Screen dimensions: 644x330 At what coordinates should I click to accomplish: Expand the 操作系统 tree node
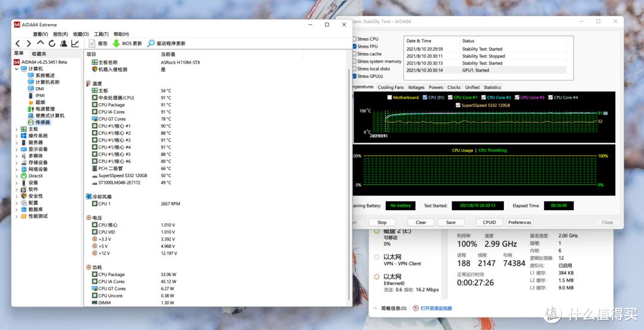point(17,135)
